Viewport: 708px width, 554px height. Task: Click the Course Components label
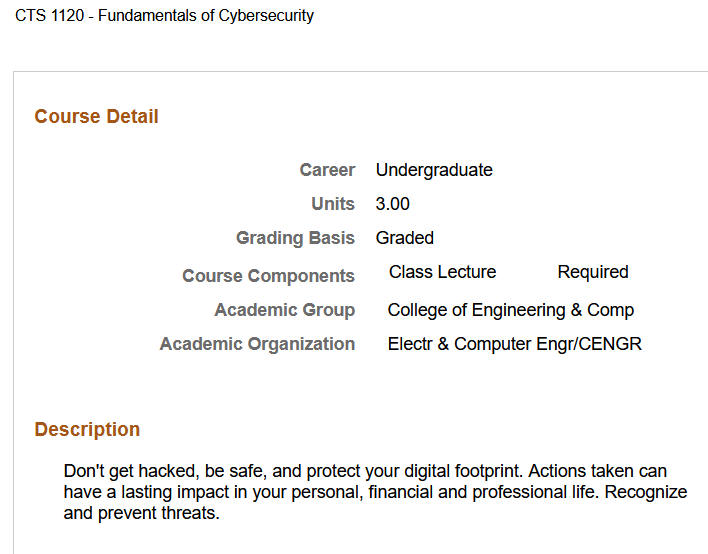tap(268, 276)
